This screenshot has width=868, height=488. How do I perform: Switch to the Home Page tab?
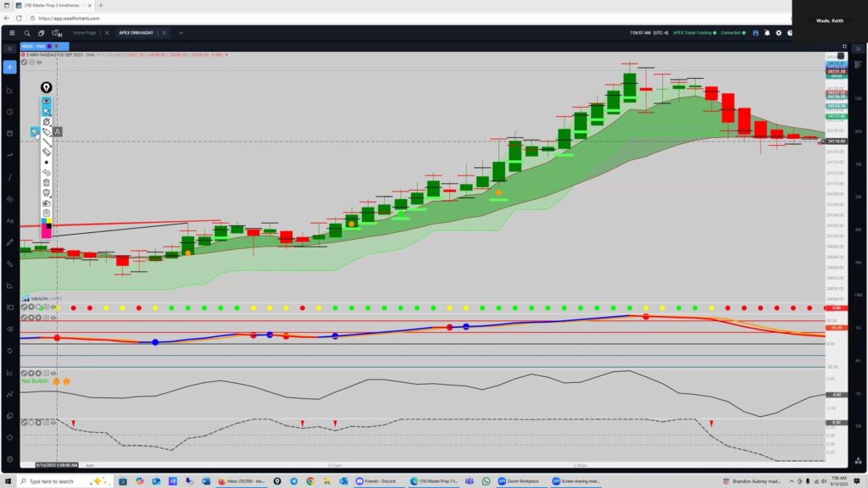85,33
